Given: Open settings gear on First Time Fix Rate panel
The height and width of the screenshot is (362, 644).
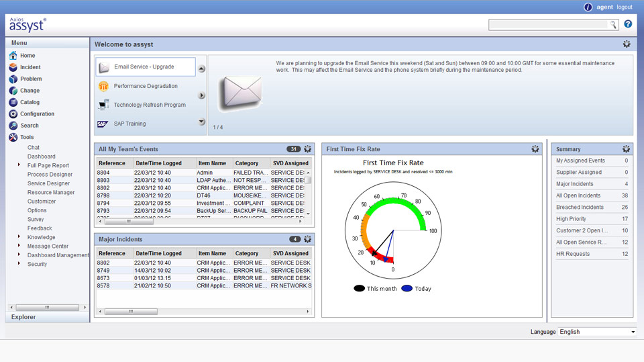Looking at the screenshot, I should (535, 149).
